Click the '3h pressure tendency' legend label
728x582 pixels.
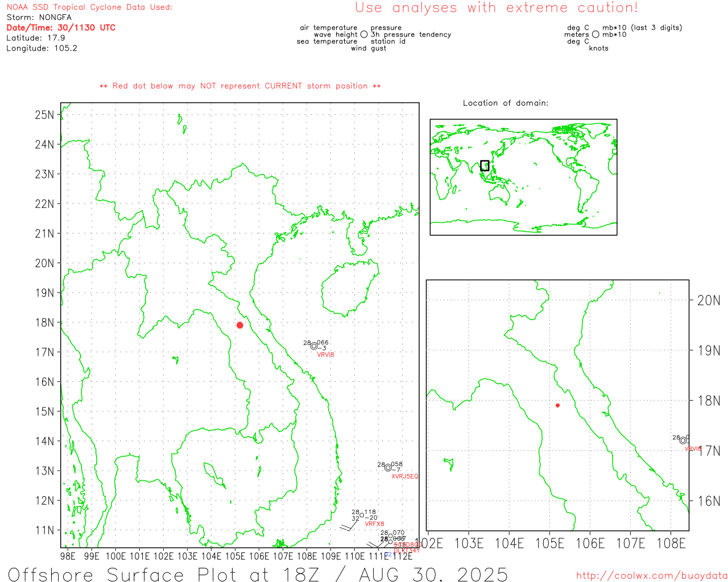pyautogui.click(x=411, y=35)
